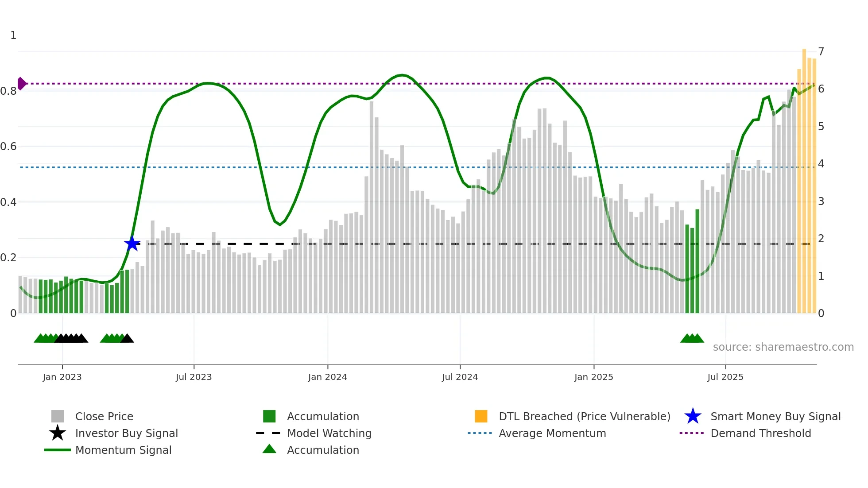Viewport: 868px width, 488px height.
Task: Click the green Accumulation square swatch
Action: (269, 416)
